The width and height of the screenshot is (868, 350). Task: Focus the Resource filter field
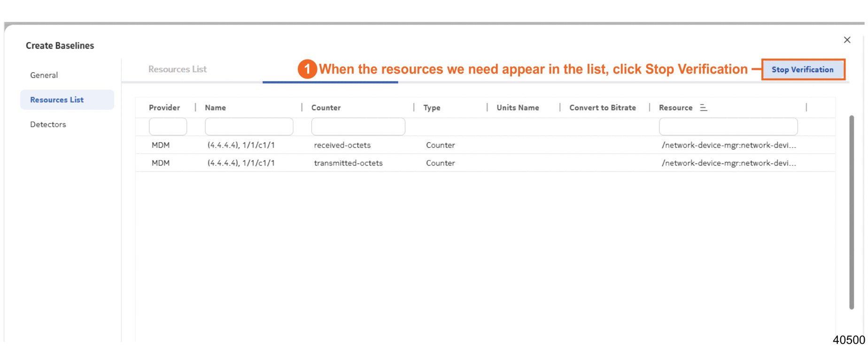tap(728, 127)
